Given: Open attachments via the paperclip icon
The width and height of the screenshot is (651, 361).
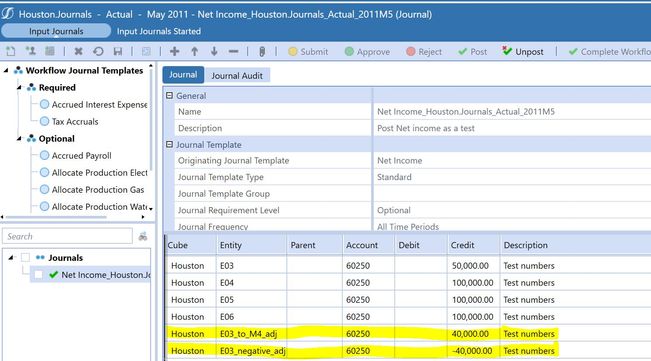Looking at the screenshot, I should tap(262, 51).
